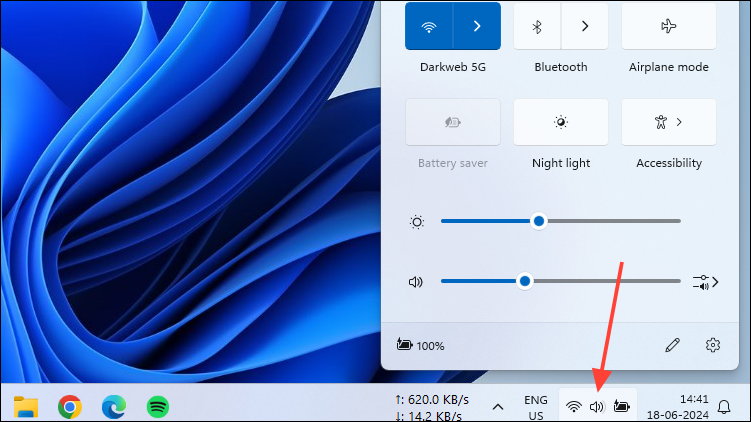Viewport: 751px width, 422px height.
Task: Click the Airplane mode label
Action: coord(669,67)
